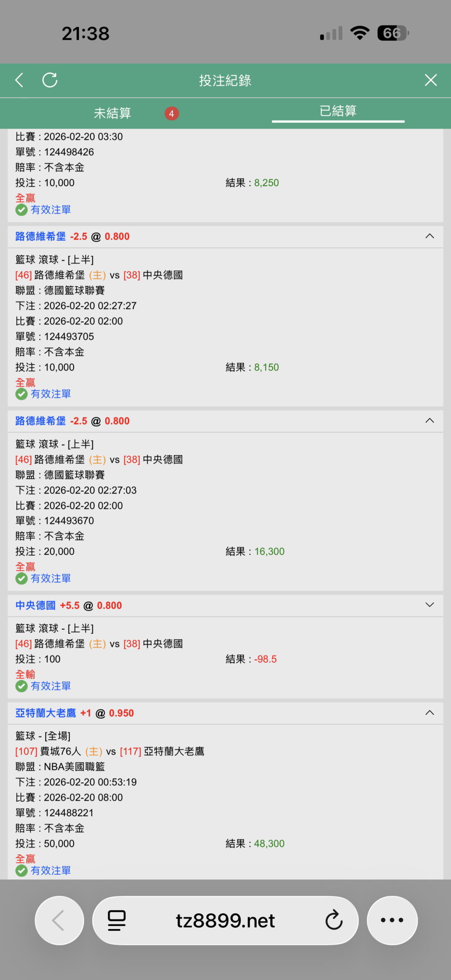Expand the 中央德國 +5.5 bet details

pos(429,605)
